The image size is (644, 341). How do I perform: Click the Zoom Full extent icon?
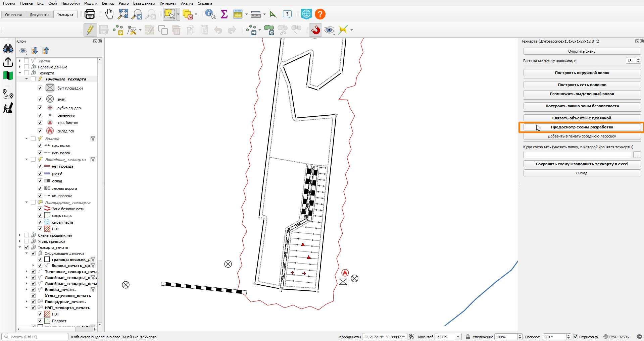pyautogui.click(x=123, y=14)
